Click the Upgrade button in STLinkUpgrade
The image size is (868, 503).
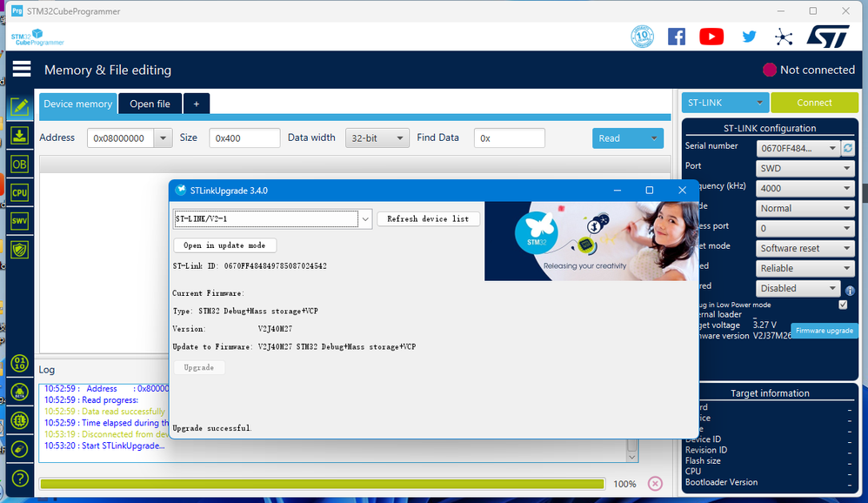(198, 367)
